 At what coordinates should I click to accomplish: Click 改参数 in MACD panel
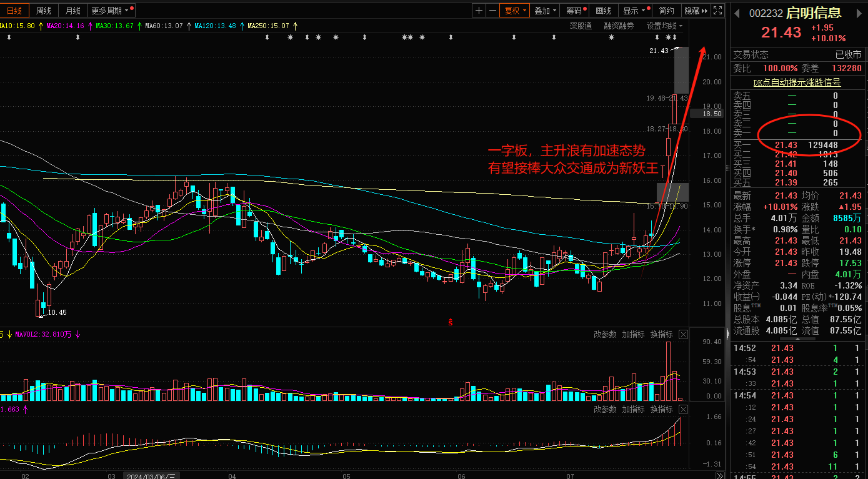click(x=605, y=409)
